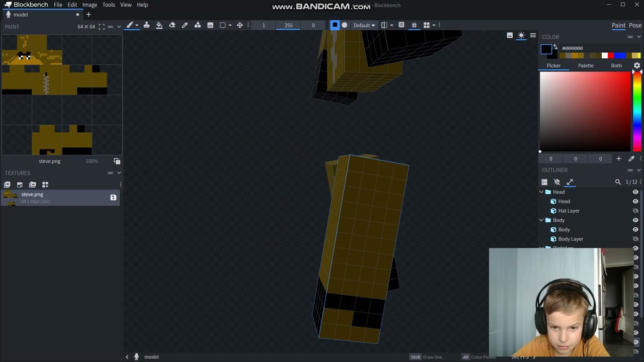644x362 pixels.
Task: Select the Paint Brush tool
Action: (130, 25)
